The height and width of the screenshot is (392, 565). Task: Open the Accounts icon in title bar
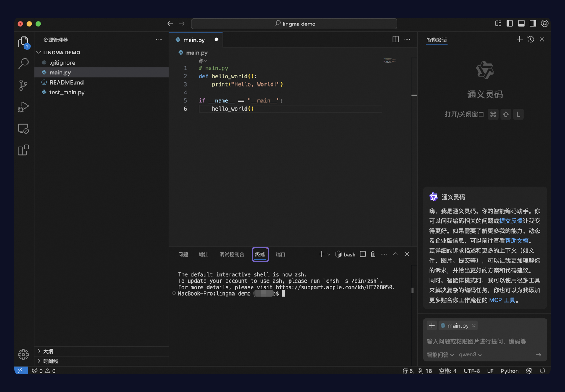click(545, 24)
